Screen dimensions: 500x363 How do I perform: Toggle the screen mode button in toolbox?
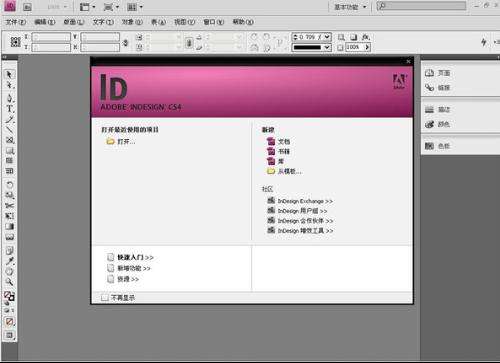(x=9, y=335)
